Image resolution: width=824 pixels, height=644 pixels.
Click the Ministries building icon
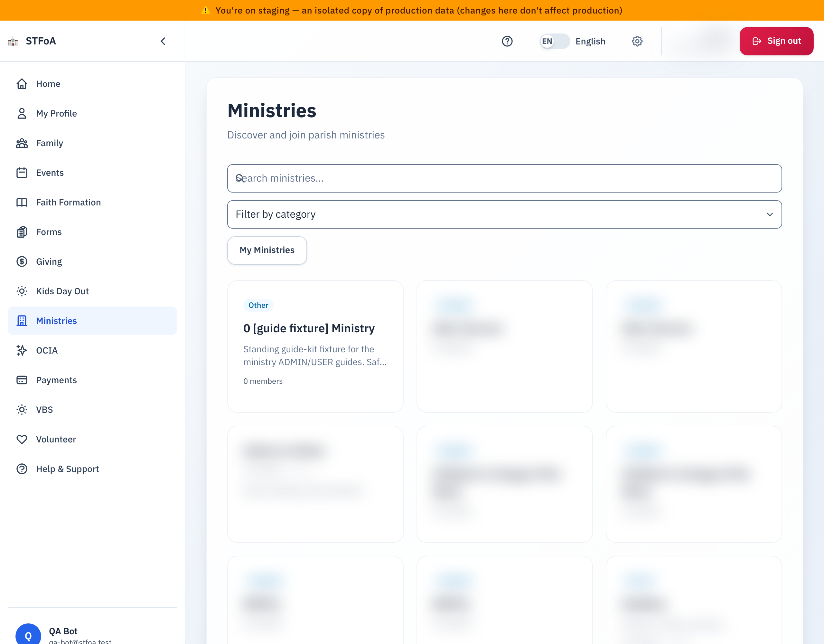tap(22, 321)
